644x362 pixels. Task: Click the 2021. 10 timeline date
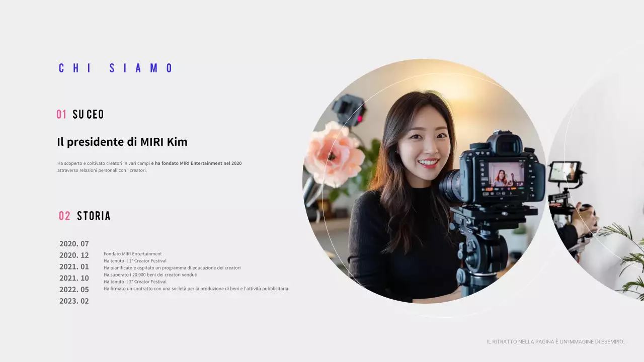click(x=74, y=278)
